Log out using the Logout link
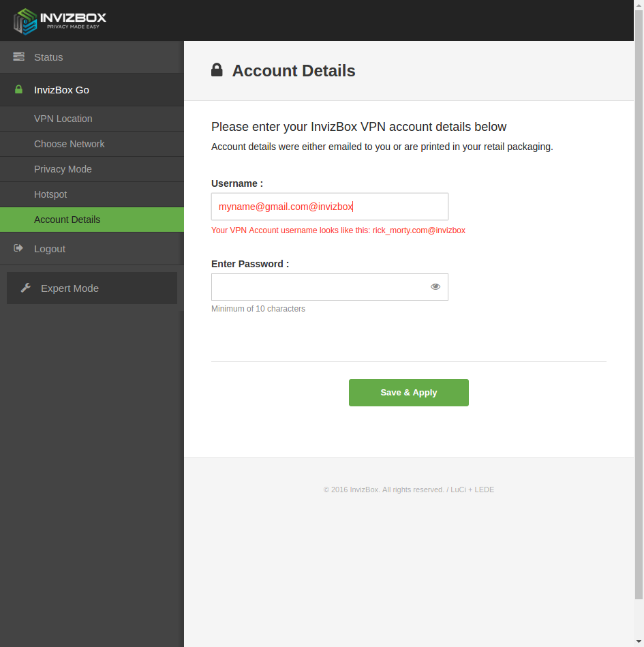 tap(50, 249)
